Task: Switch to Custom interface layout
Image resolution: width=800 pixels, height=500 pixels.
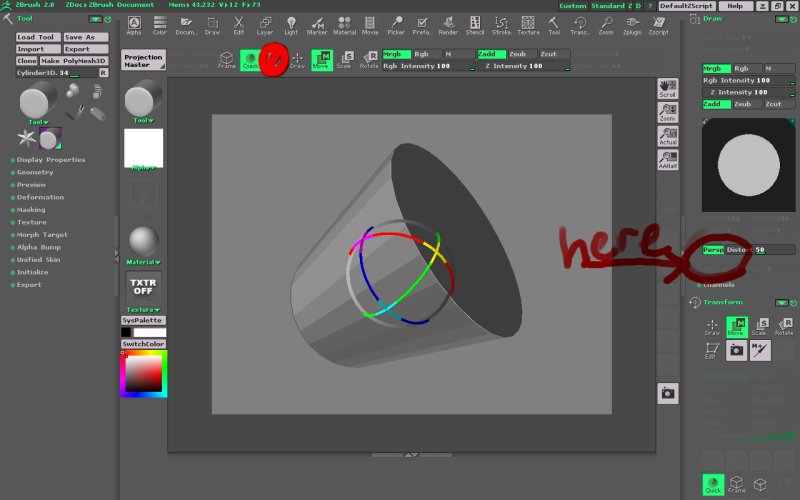Action: pyautogui.click(x=573, y=6)
